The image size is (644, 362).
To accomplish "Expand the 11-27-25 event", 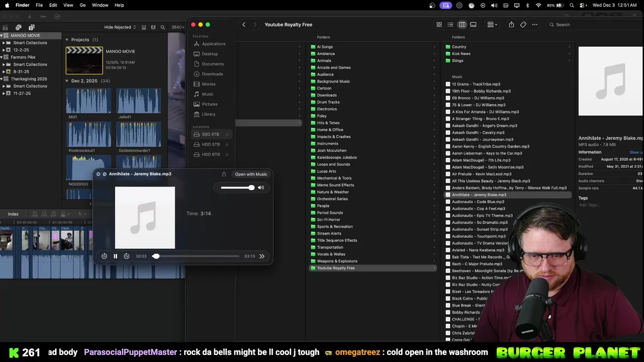I will 4,94.
